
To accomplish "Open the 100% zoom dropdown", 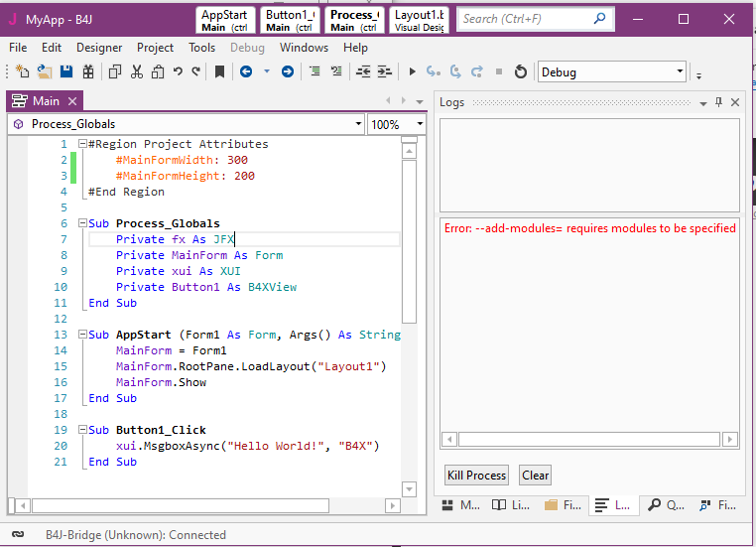I will pos(420,124).
